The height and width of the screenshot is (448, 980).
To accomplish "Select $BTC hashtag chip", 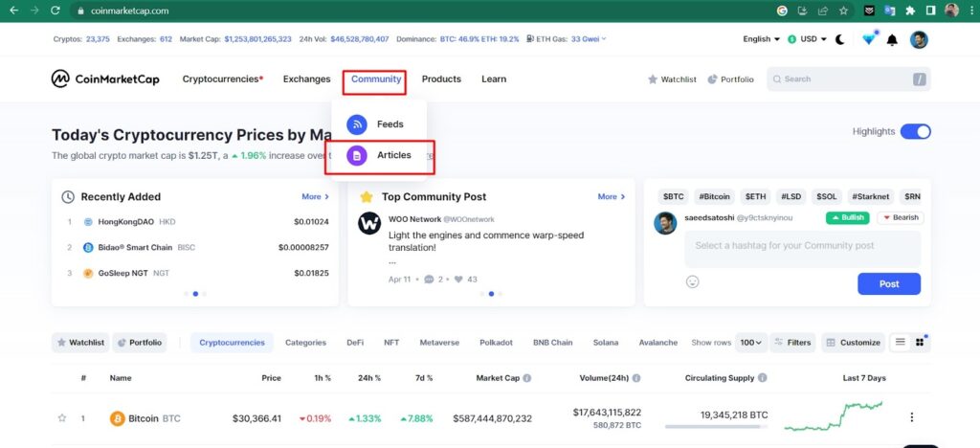I will pos(673,197).
